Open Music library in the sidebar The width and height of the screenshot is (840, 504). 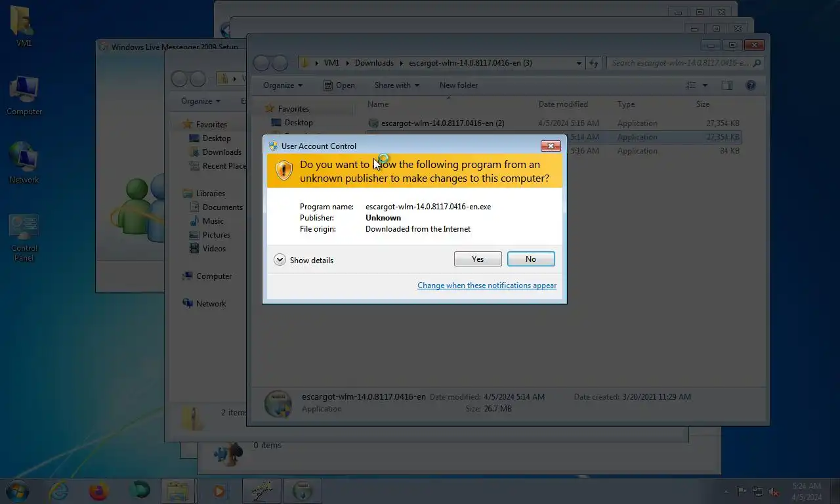(x=213, y=221)
